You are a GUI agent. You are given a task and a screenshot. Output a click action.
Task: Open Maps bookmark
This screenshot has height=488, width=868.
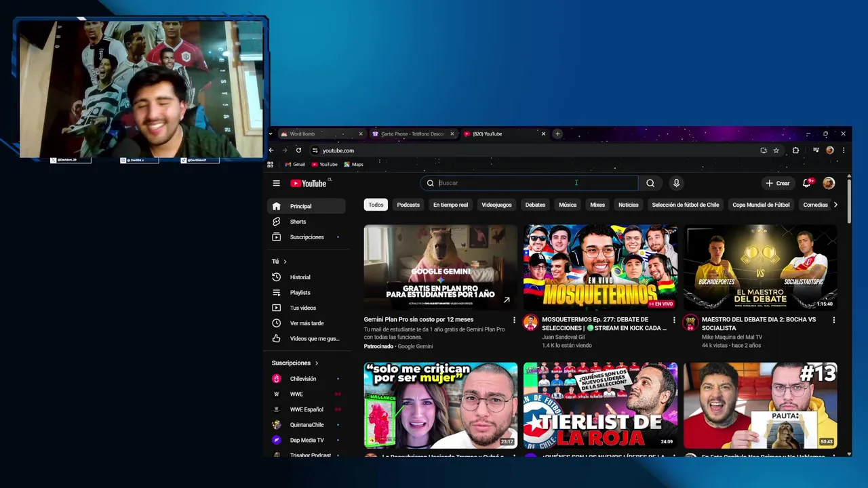[353, 164]
